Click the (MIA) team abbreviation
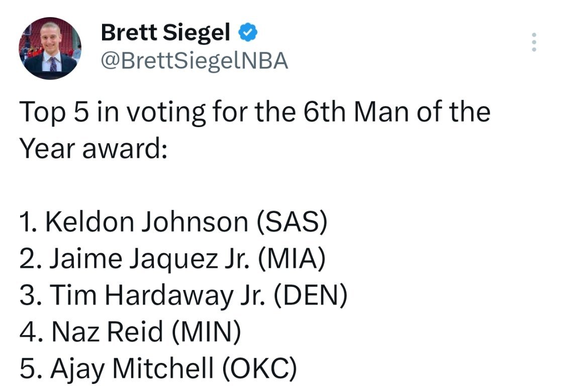The height and width of the screenshot is (392, 565). coord(292,259)
